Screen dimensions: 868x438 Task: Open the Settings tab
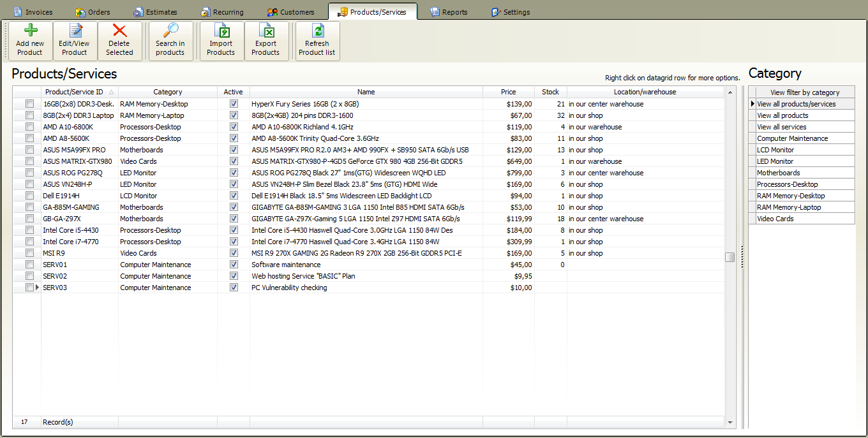[x=511, y=12]
